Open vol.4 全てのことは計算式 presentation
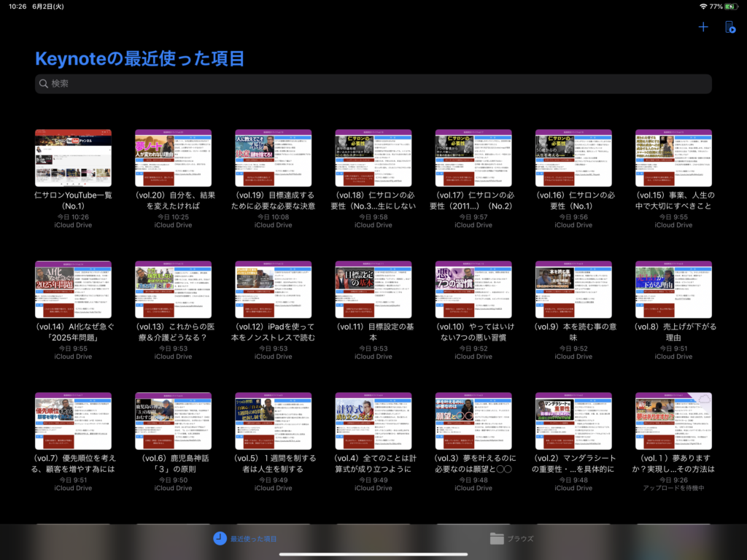The image size is (747, 560). point(373,421)
